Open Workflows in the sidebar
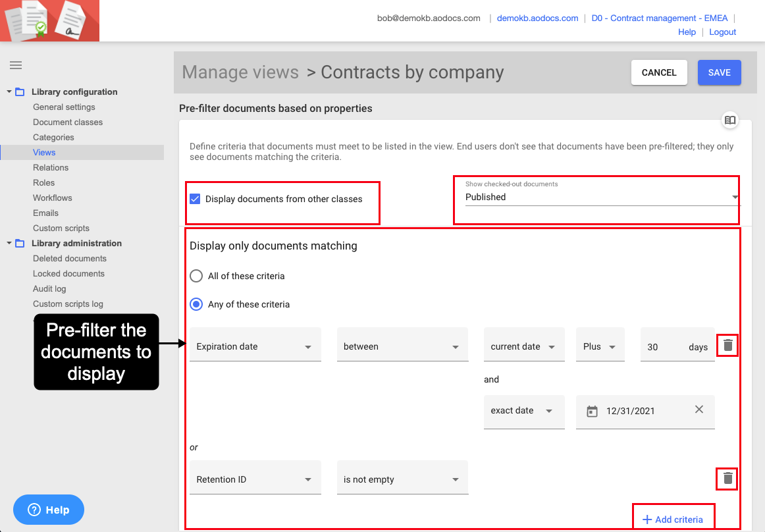Screen dimensions: 765x532 (x=53, y=198)
